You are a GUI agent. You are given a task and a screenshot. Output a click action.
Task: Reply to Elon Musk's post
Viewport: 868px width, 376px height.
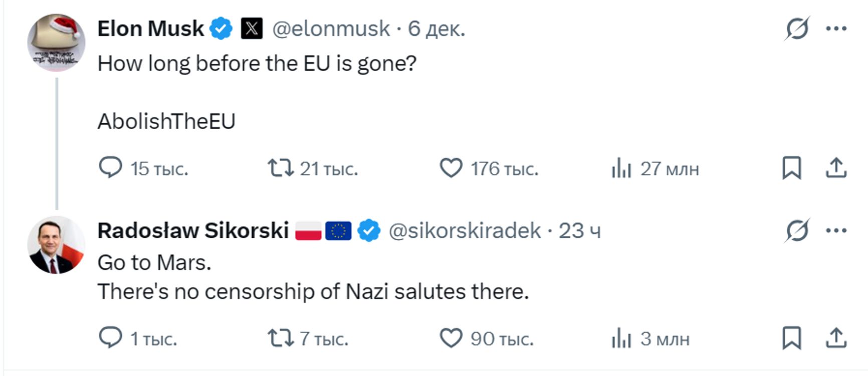coord(110,168)
